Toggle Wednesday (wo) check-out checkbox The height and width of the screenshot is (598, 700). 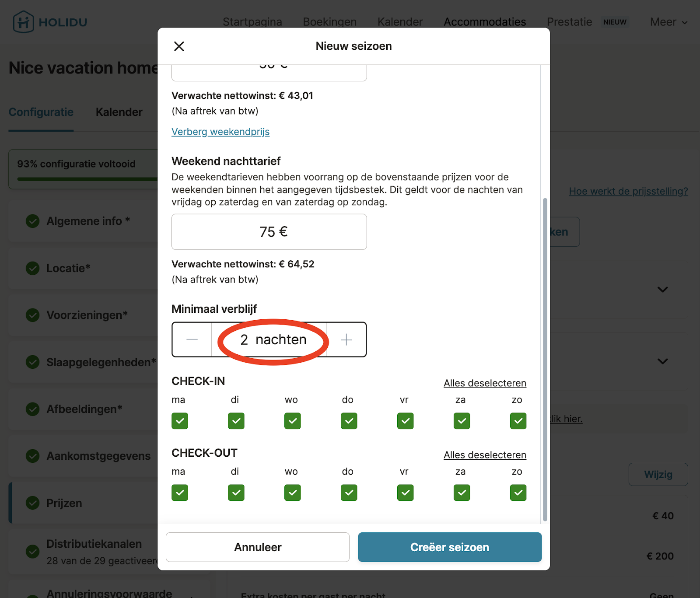tap(293, 493)
